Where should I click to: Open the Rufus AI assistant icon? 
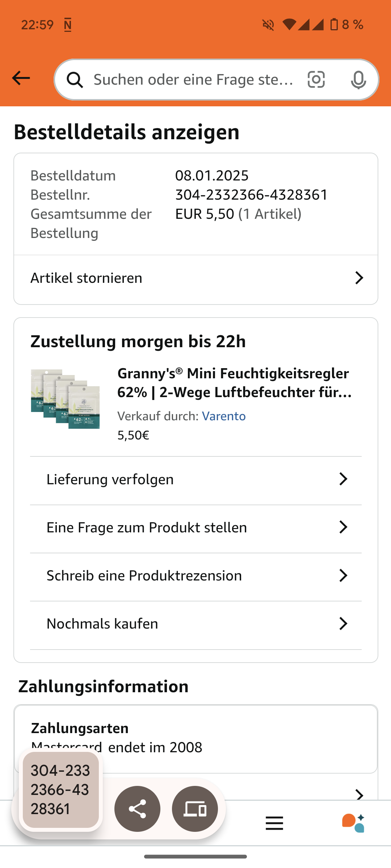[x=353, y=823]
